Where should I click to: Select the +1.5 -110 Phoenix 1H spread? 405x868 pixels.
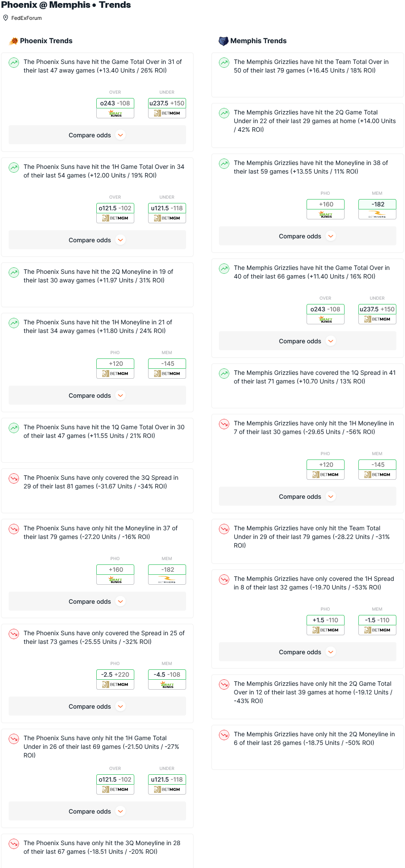(x=326, y=620)
